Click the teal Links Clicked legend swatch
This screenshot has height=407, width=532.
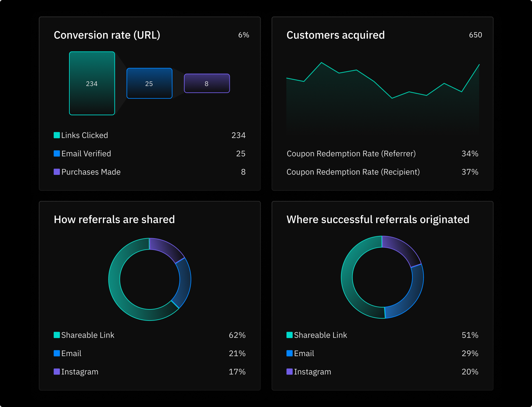click(x=57, y=135)
